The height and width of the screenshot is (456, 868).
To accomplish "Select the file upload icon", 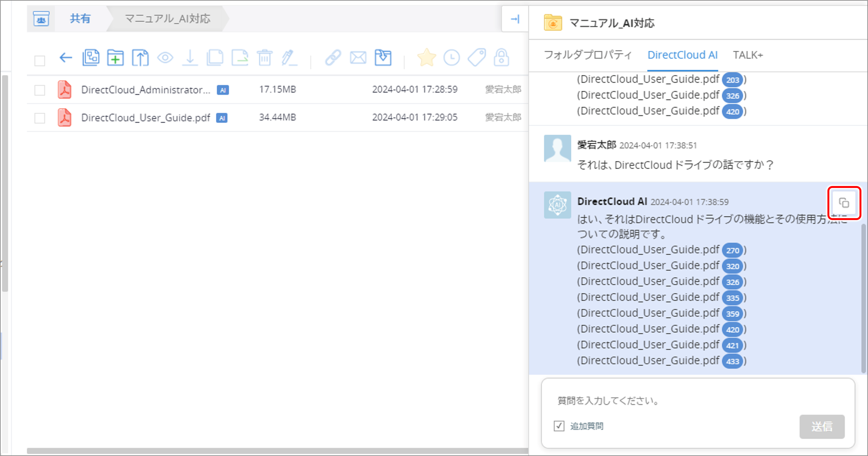I will [140, 57].
